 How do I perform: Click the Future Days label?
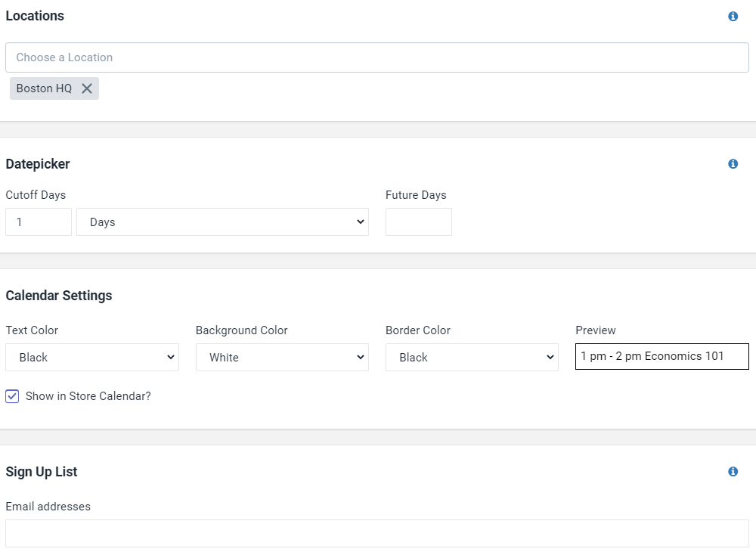point(416,195)
